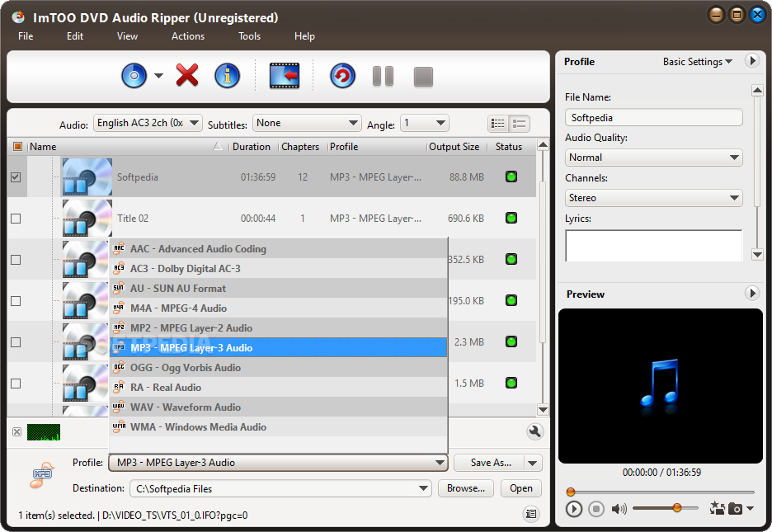Open snapshot options dropdown arrow
The image size is (772, 532).
750,508
